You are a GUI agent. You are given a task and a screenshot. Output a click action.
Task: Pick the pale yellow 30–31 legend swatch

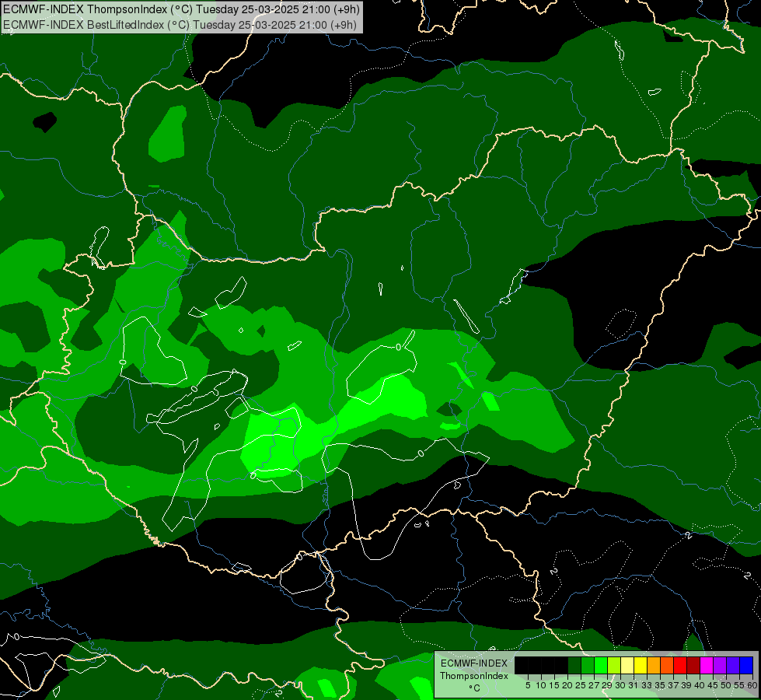click(x=627, y=665)
